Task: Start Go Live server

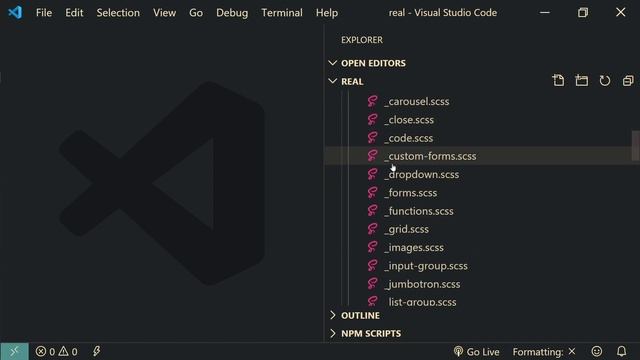Action: (476, 351)
